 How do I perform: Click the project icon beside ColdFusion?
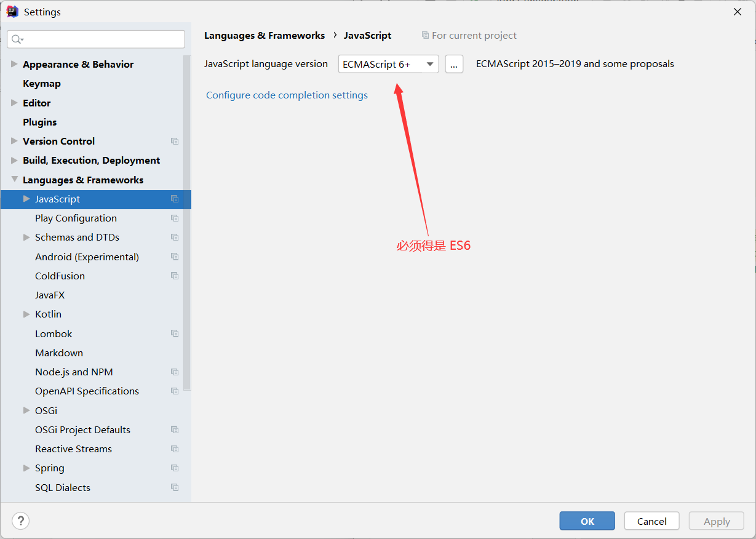(x=175, y=276)
